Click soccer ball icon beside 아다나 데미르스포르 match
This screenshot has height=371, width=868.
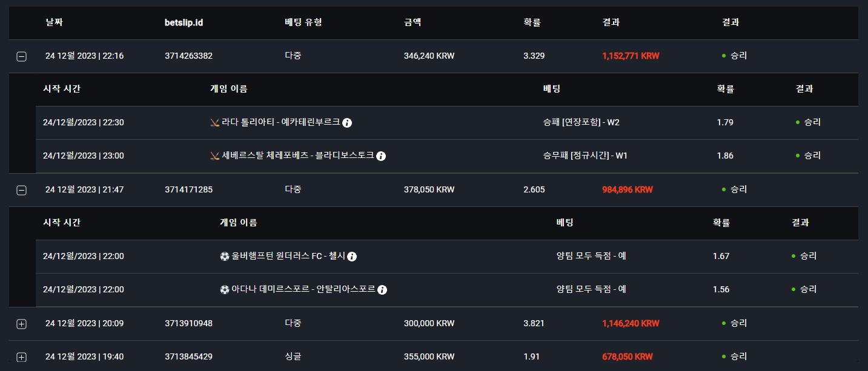pos(225,290)
